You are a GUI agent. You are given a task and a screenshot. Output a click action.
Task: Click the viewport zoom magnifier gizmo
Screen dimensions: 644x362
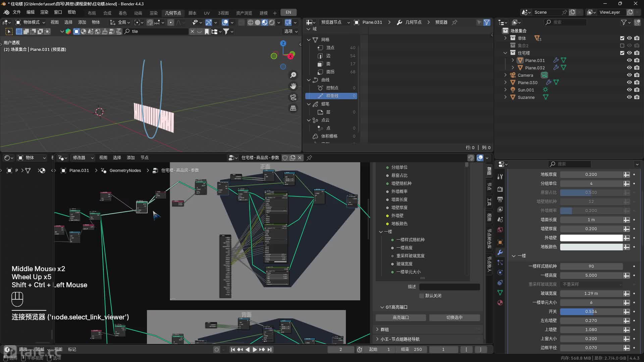coord(293,75)
